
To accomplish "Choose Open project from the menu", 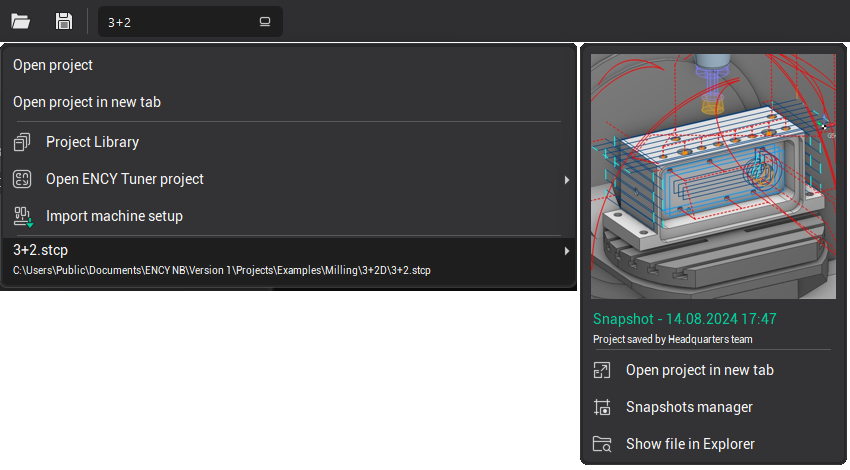I will coord(53,65).
